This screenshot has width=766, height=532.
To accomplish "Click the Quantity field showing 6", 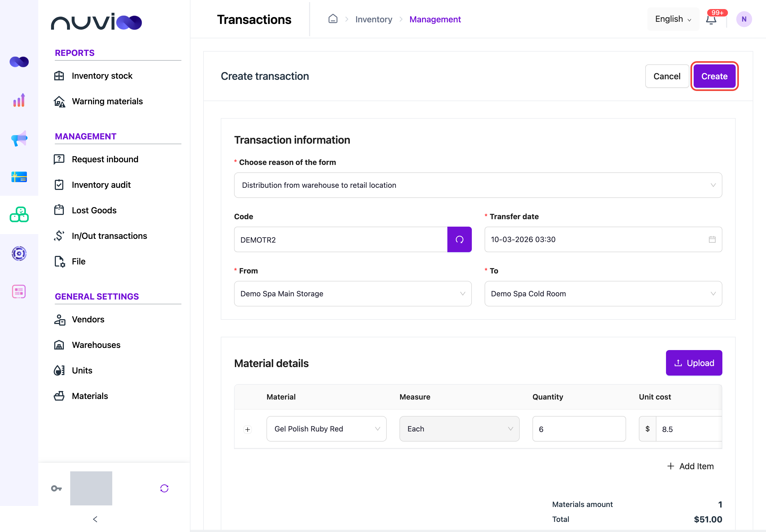I will (579, 429).
